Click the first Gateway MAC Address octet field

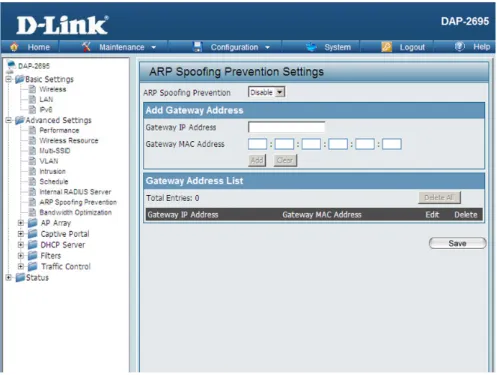257,144
